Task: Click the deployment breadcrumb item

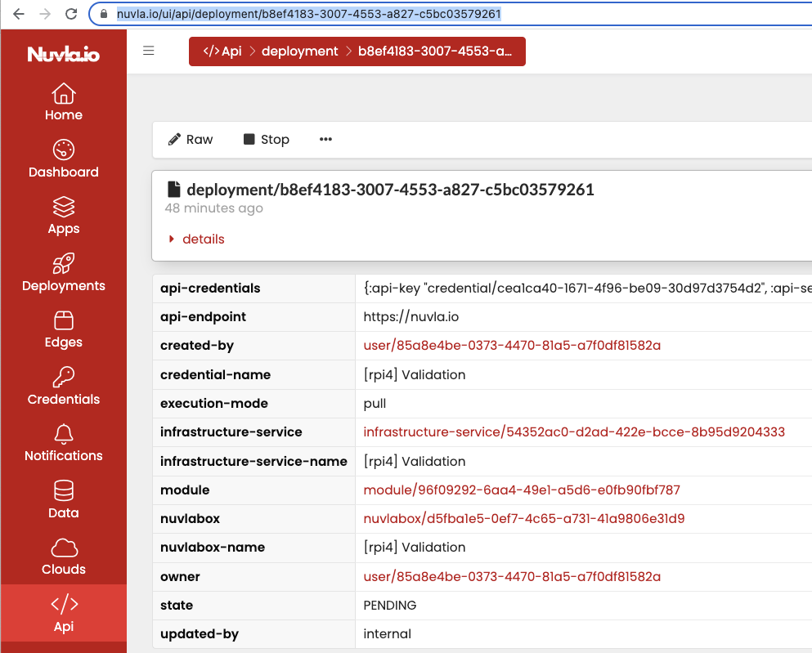Action: [x=299, y=51]
